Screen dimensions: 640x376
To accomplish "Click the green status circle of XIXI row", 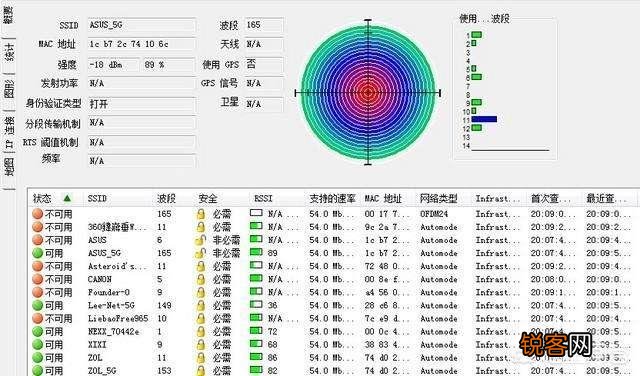I will 38,345.
